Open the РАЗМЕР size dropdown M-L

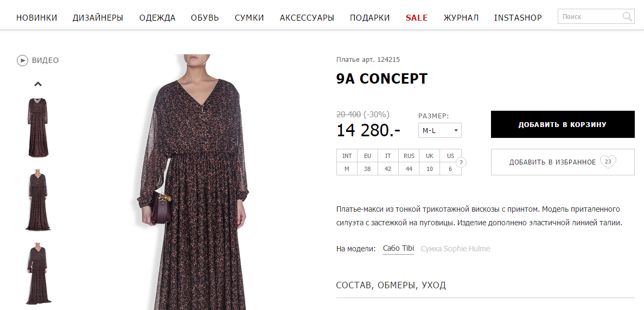click(x=440, y=130)
